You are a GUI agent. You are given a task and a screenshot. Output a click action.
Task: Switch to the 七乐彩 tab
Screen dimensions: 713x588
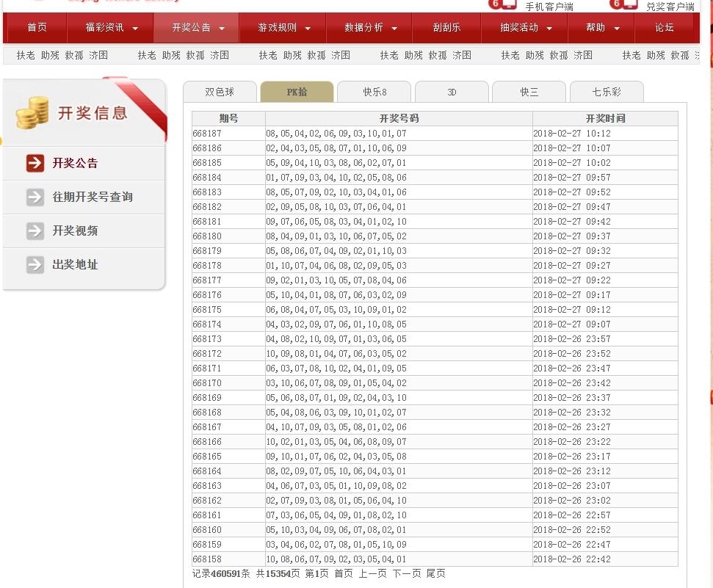pos(607,92)
